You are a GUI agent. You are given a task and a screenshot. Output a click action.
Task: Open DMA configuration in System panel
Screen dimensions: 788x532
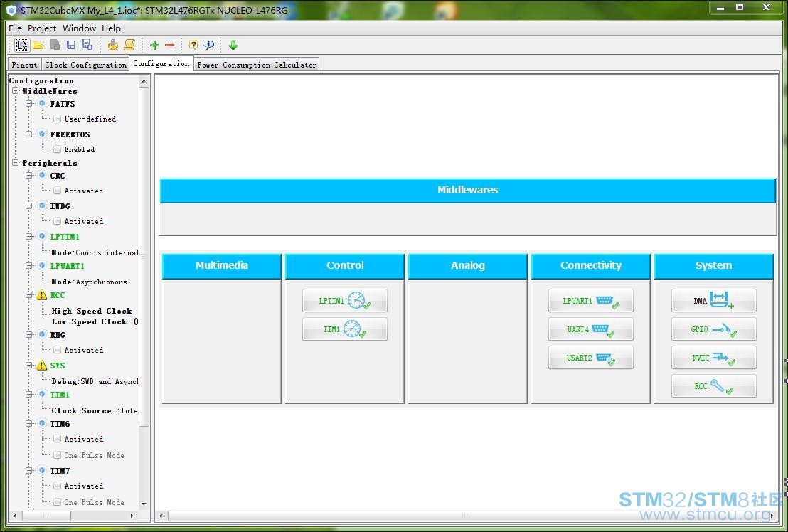coord(713,300)
